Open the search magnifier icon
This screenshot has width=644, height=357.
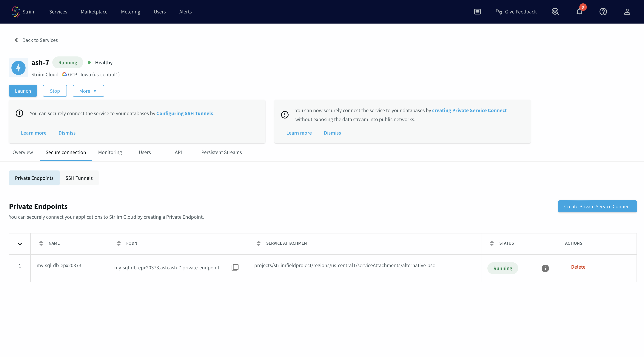[x=555, y=12]
